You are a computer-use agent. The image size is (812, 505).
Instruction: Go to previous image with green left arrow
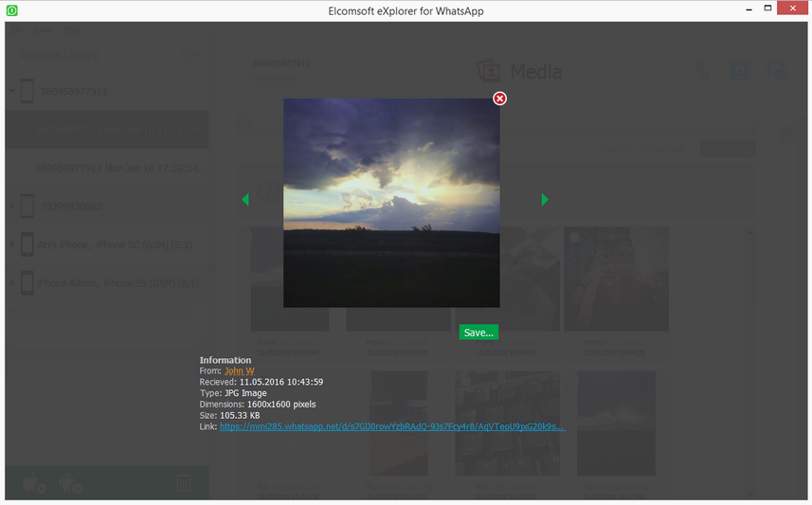245,199
